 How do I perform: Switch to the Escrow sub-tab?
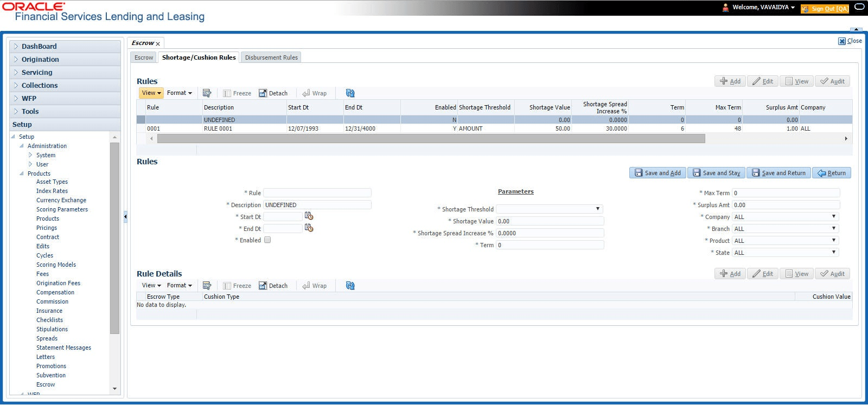click(144, 57)
